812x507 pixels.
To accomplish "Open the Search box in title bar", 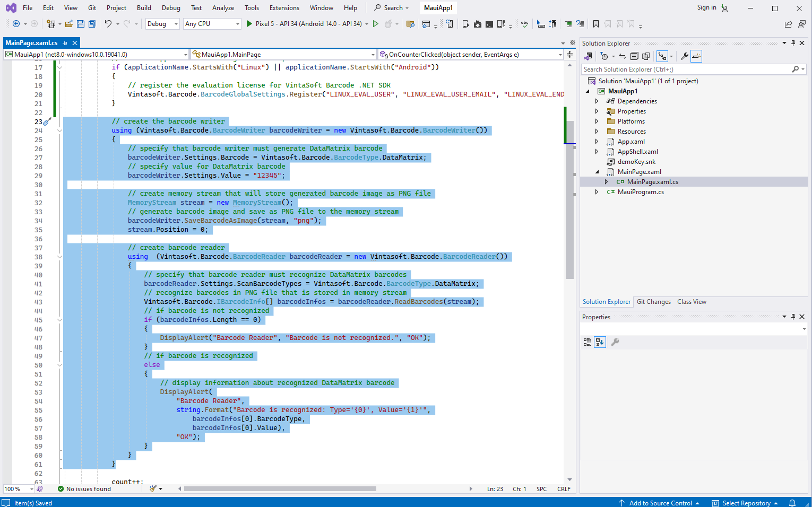I will (392, 8).
